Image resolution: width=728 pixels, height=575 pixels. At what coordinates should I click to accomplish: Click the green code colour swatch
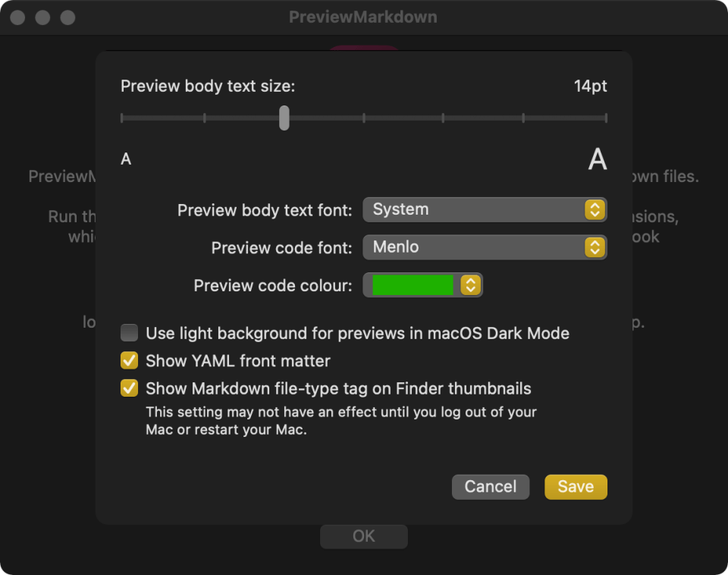[412, 285]
